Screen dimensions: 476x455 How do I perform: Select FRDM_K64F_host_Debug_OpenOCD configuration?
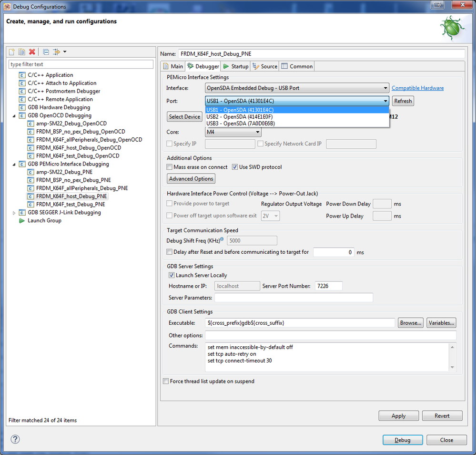point(79,148)
